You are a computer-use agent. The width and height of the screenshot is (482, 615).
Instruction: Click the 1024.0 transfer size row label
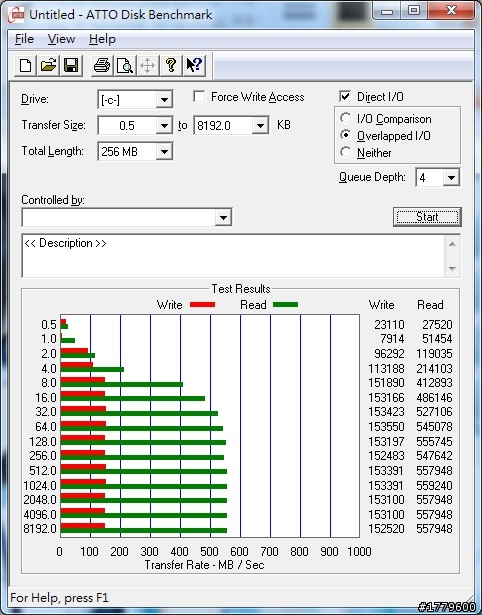(x=40, y=486)
